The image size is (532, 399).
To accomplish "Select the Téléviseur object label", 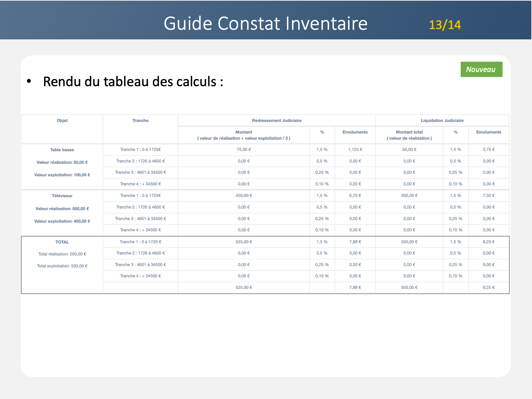I will [x=62, y=196].
